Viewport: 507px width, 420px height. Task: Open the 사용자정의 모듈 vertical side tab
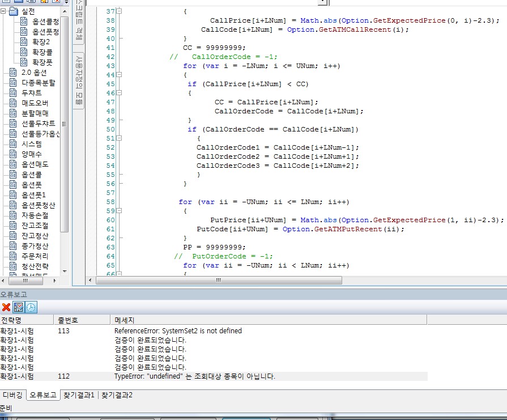point(79,79)
